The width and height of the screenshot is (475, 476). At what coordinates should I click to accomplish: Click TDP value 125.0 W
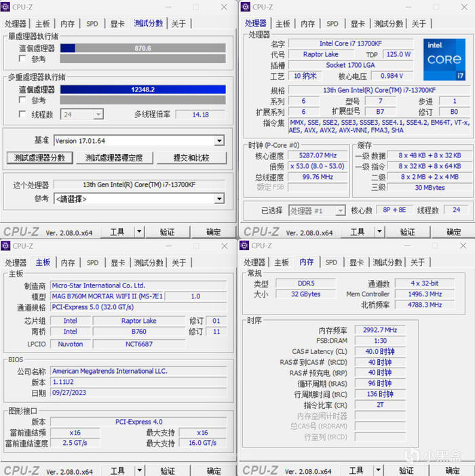point(398,54)
